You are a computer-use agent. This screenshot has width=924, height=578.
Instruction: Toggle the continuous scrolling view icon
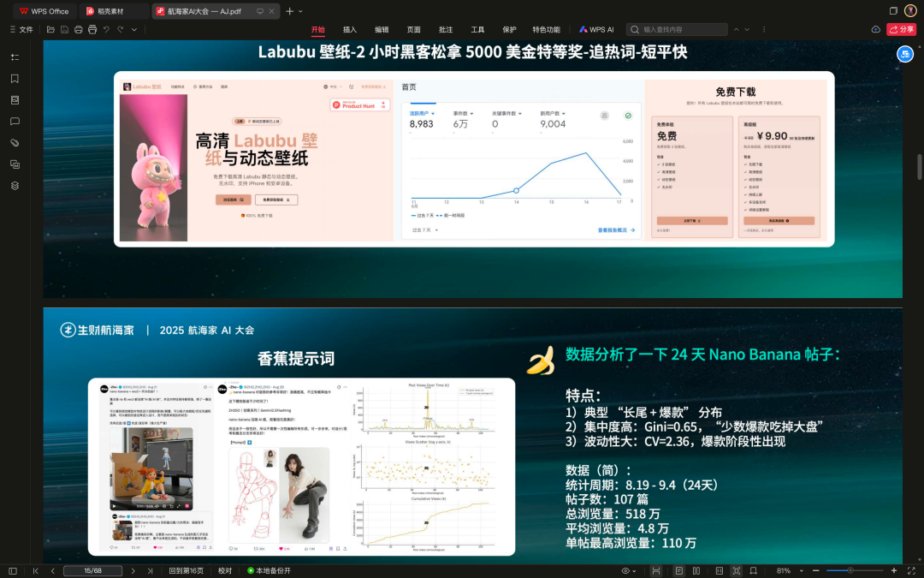pyautogui.click(x=719, y=571)
